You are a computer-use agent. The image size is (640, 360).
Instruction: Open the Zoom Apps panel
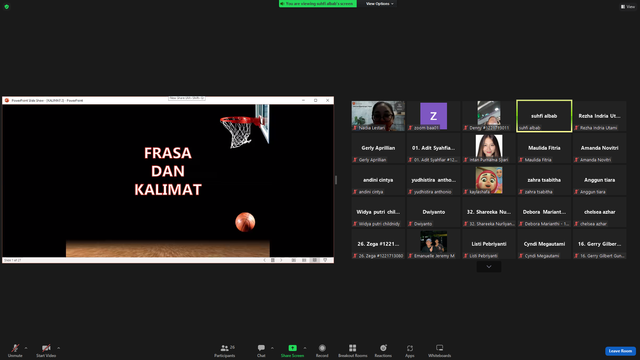click(x=410, y=350)
